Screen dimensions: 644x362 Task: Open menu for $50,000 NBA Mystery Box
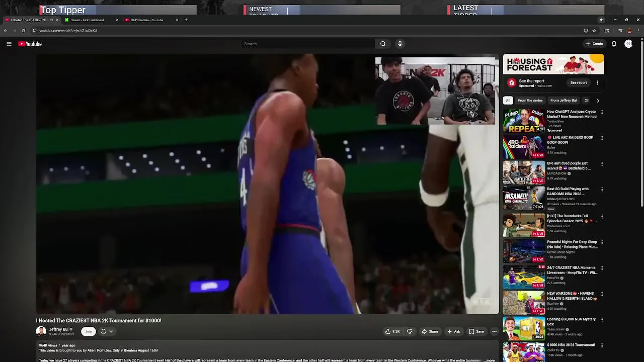[602, 320]
